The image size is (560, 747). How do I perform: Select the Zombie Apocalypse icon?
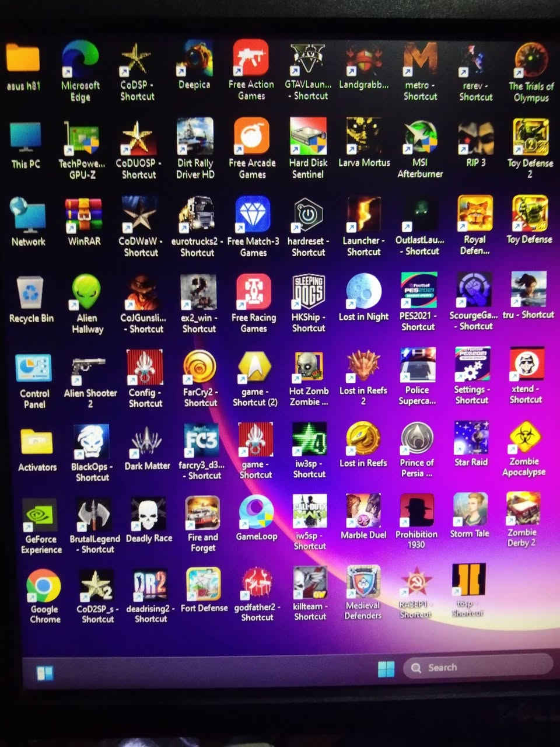pos(524,438)
